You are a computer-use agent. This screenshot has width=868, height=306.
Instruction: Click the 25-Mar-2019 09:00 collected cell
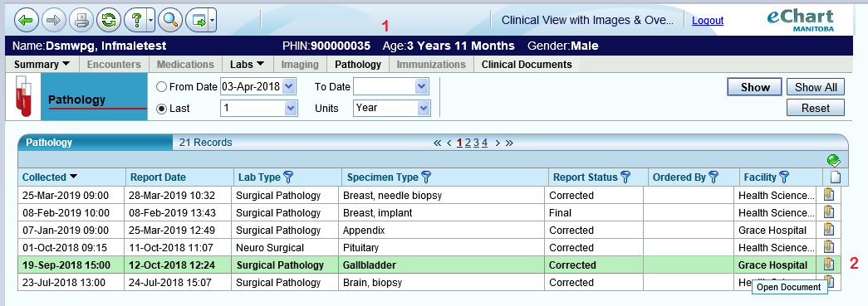tap(71, 195)
